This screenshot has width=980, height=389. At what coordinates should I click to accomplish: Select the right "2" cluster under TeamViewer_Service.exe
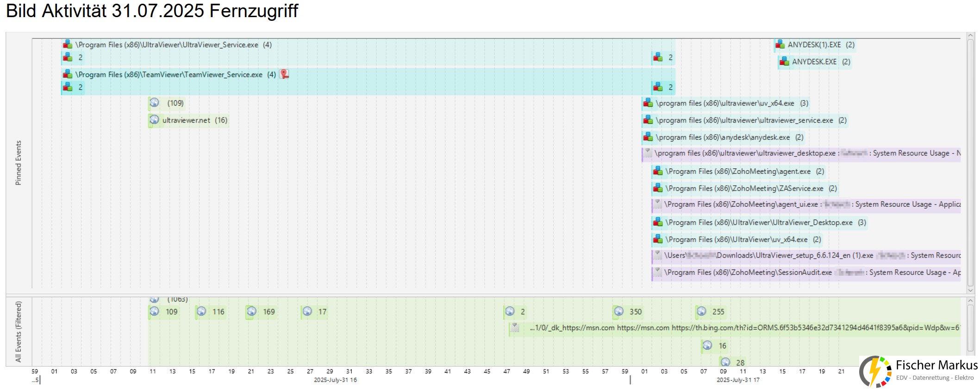point(663,87)
